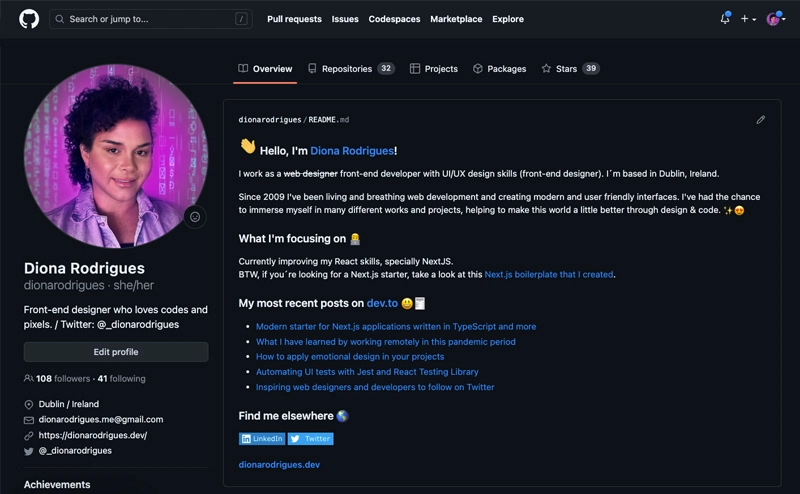Click the Edit profile button
800x494 pixels.
116,352
